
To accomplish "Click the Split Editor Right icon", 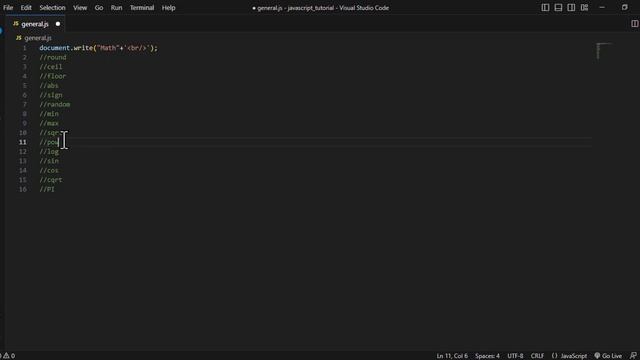I will point(634,24).
